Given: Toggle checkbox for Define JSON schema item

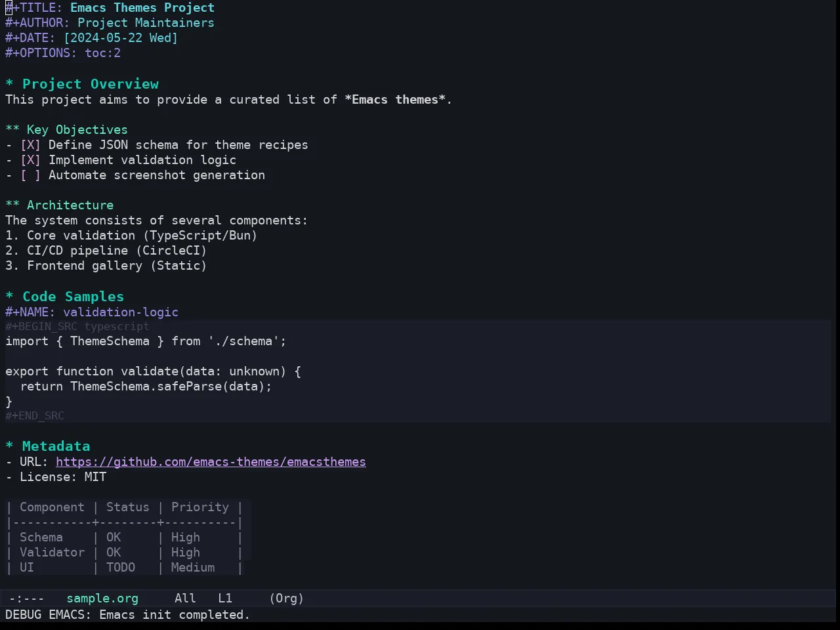Looking at the screenshot, I should click(30, 145).
